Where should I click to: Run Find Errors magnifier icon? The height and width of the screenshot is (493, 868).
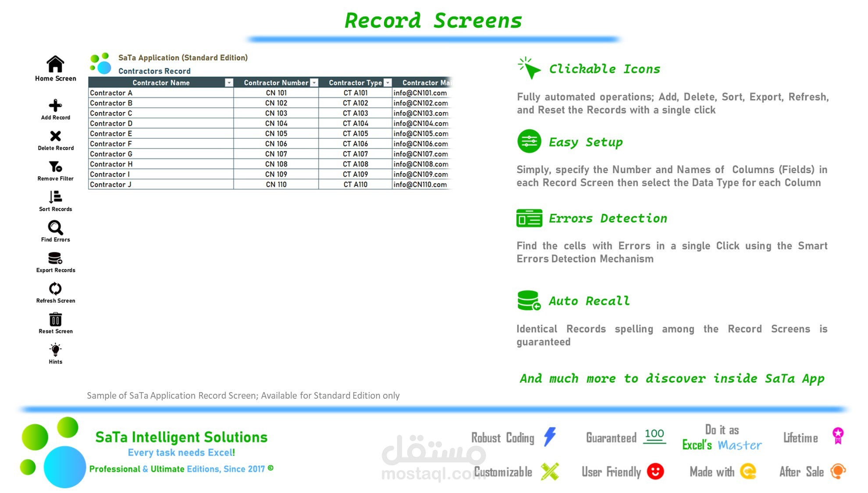[55, 227]
